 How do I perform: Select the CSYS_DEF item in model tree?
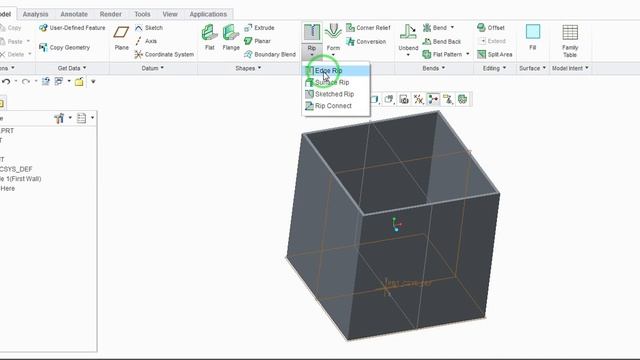[x=16, y=169]
